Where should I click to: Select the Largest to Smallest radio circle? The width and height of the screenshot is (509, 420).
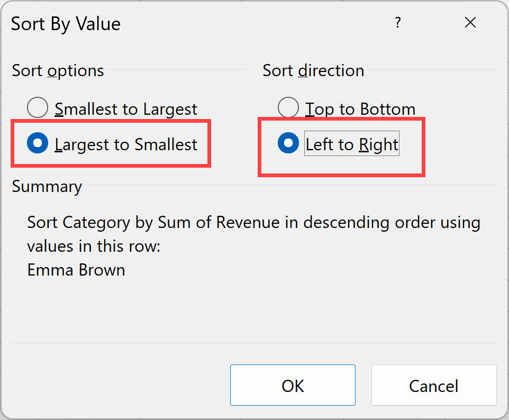(x=38, y=144)
